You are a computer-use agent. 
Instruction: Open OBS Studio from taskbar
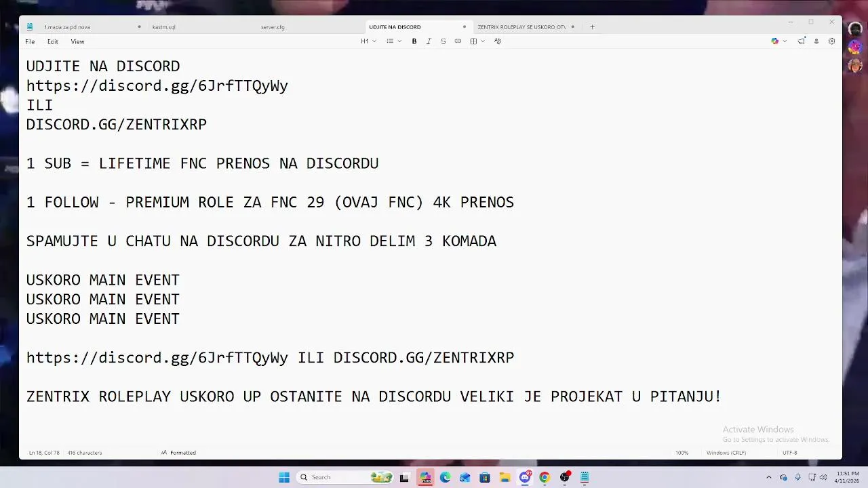pyautogui.click(x=565, y=477)
